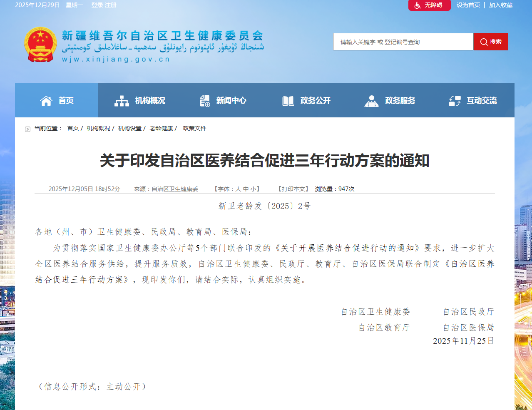Set font size to 大 (large)
The width and height of the screenshot is (532, 410).
238,189
